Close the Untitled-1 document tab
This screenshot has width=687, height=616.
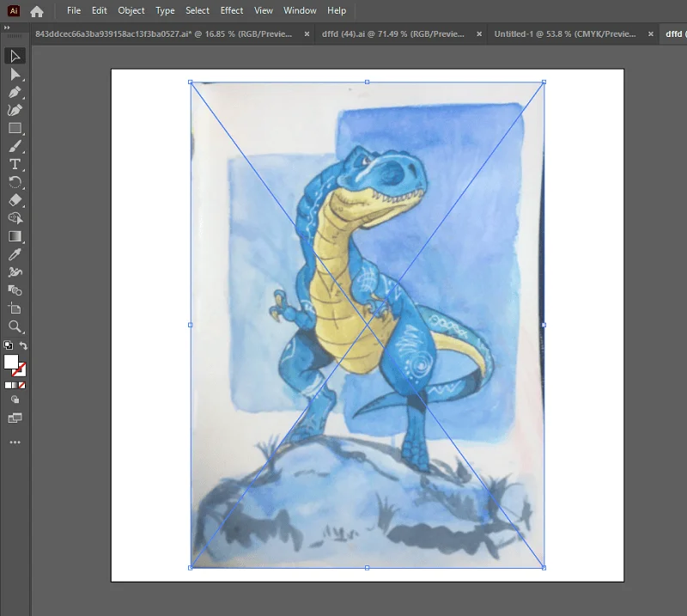[x=651, y=34]
